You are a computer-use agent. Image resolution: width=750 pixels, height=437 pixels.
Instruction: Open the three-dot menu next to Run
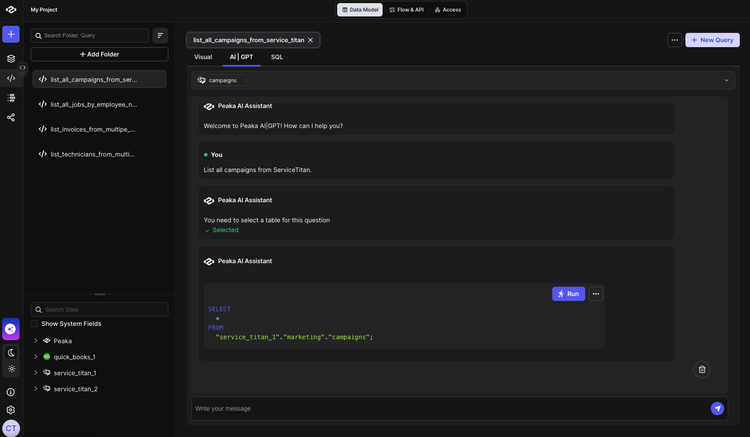coord(596,294)
